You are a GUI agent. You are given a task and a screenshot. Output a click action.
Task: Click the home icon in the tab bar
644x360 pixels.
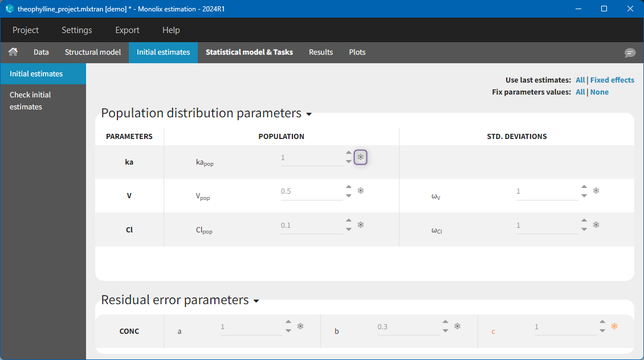(x=13, y=52)
